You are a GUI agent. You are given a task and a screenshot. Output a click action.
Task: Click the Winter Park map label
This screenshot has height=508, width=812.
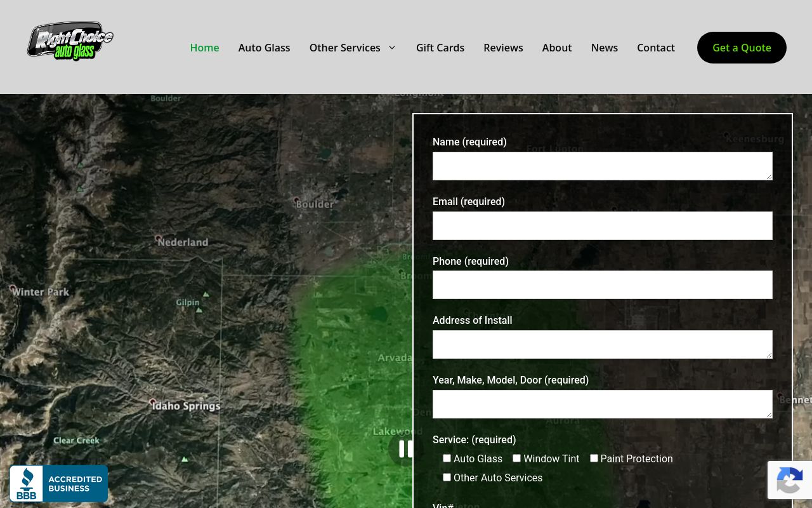point(41,292)
